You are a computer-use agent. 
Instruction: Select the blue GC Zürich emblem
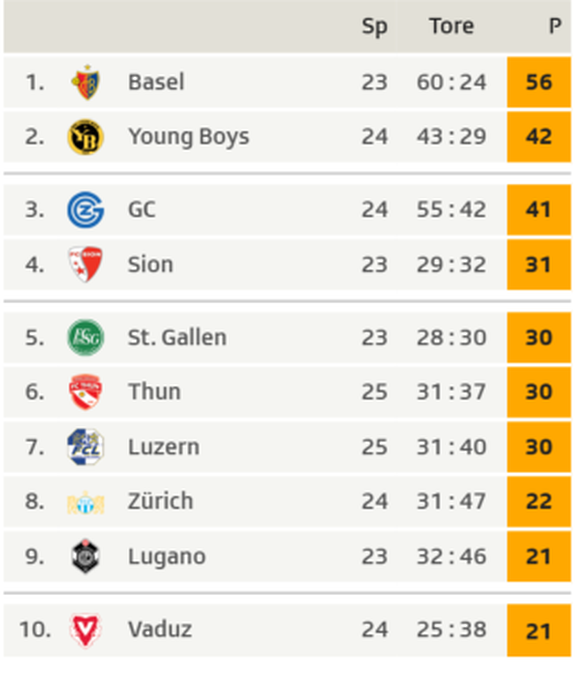pos(86,210)
